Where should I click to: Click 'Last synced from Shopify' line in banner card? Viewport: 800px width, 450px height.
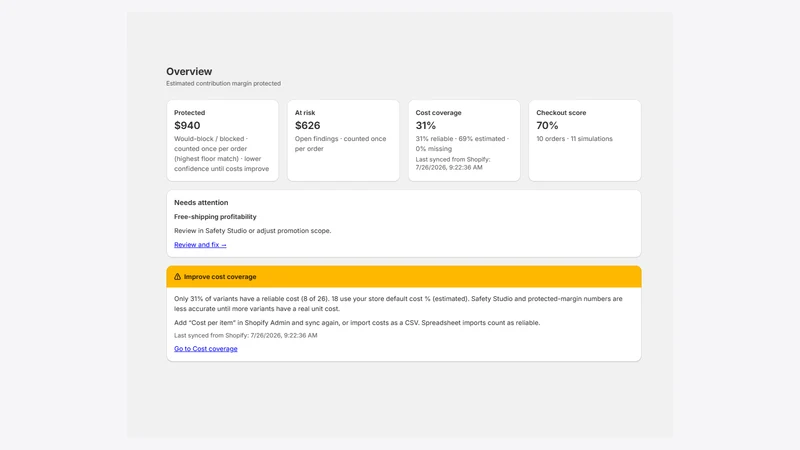[245, 336]
